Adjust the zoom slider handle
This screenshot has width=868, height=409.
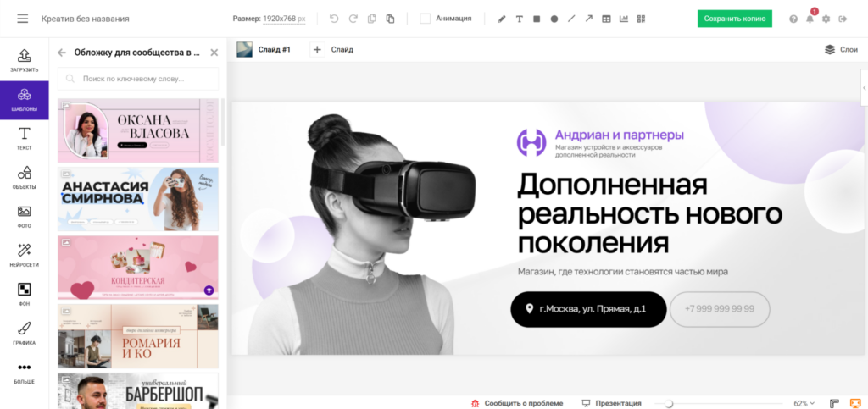669,403
